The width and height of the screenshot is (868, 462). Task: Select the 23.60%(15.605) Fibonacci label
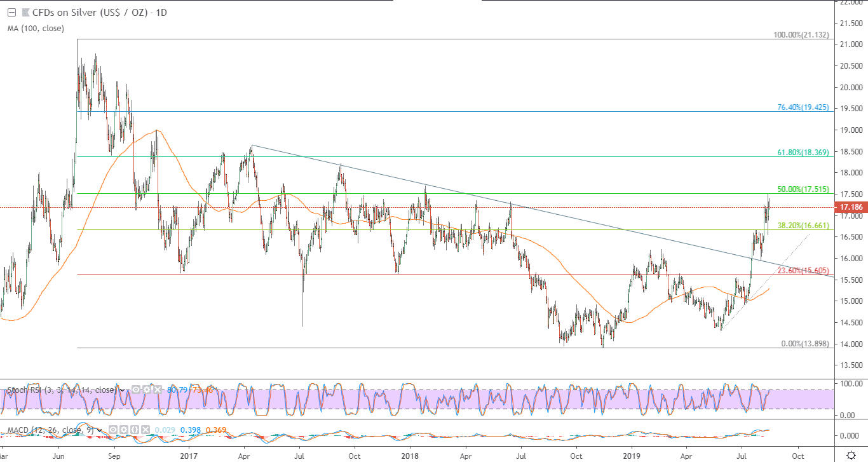point(803,271)
